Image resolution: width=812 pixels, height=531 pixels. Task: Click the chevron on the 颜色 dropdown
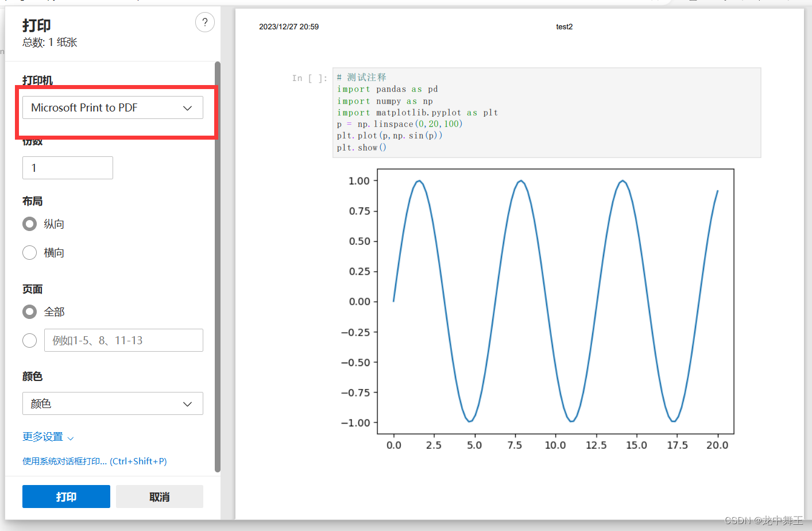click(x=187, y=403)
